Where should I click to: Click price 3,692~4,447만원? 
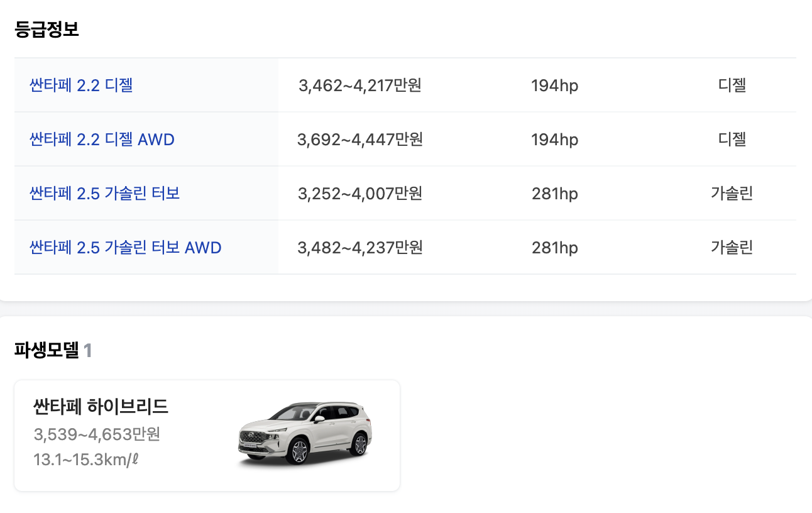pos(360,140)
